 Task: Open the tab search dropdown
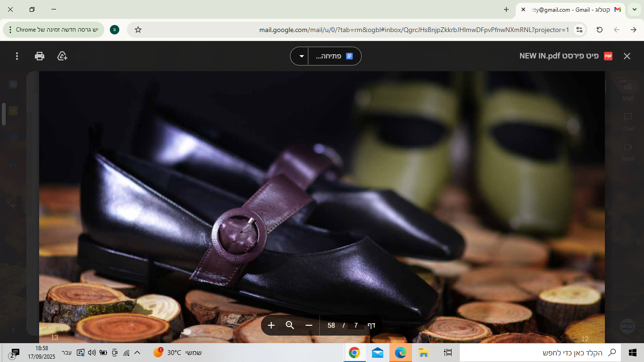pyautogui.click(x=635, y=9)
